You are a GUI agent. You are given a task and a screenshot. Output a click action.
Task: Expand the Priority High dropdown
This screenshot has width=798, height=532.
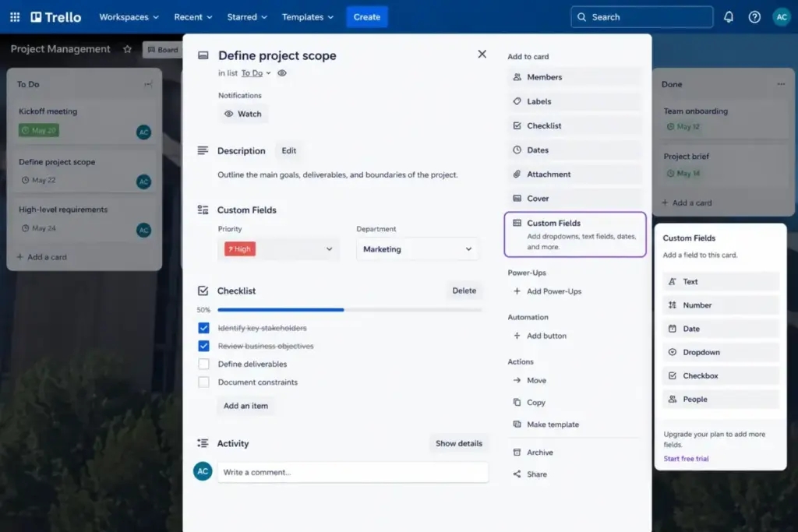click(278, 249)
